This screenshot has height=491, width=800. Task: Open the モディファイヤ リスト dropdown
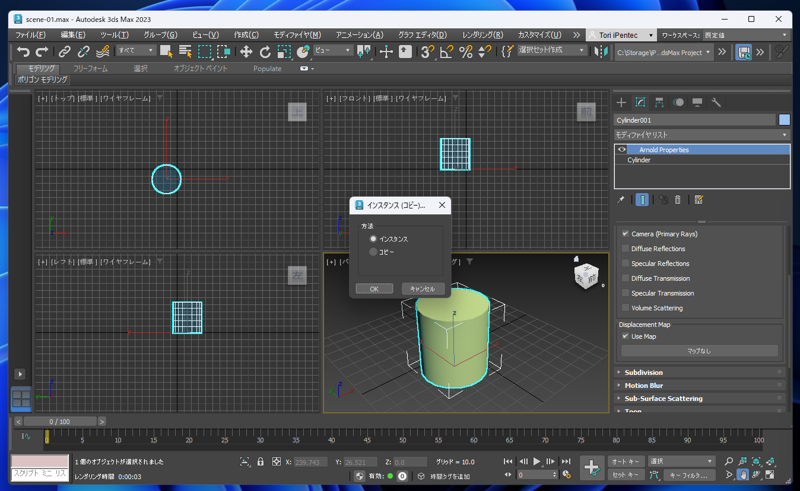[x=702, y=135]
